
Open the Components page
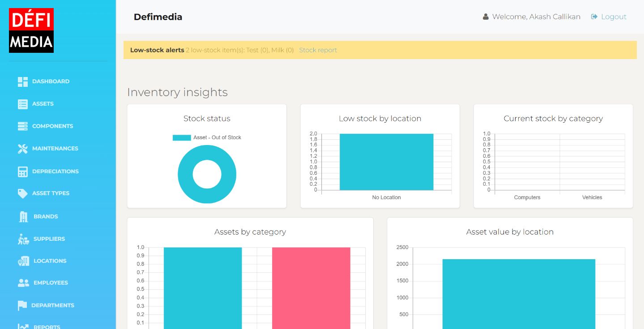tap(52, 126)
